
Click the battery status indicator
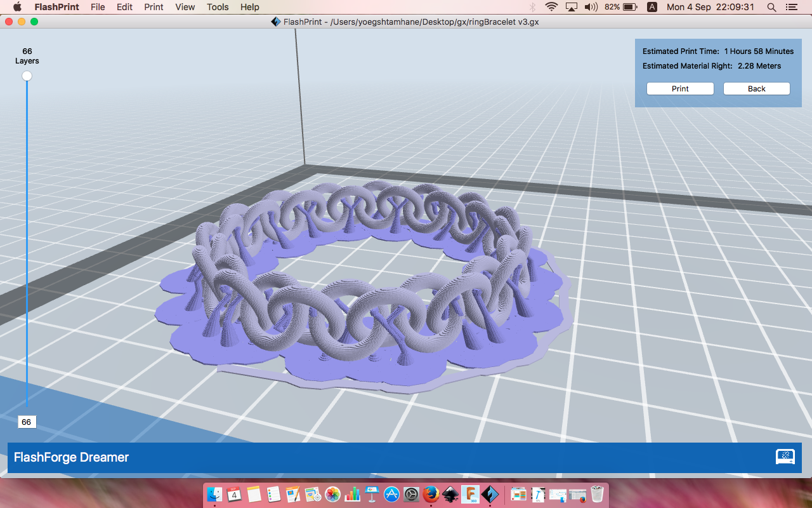click(621, 7)
